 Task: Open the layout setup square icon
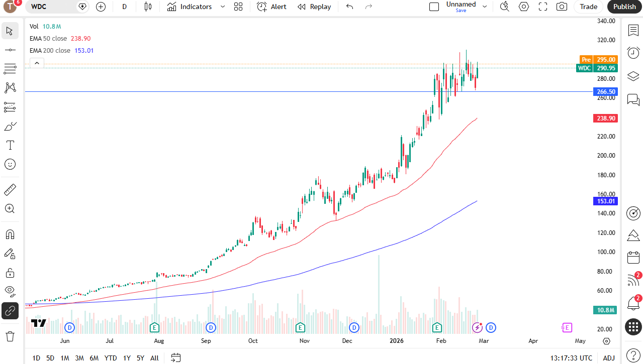click(434, 7)
